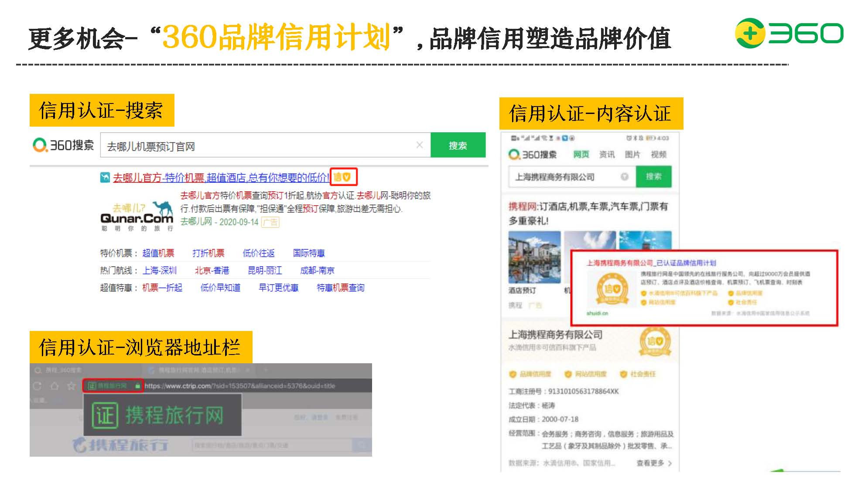Click the gold 信 medal on the company card
868x489 pixels.
click(x=655, y=341)
